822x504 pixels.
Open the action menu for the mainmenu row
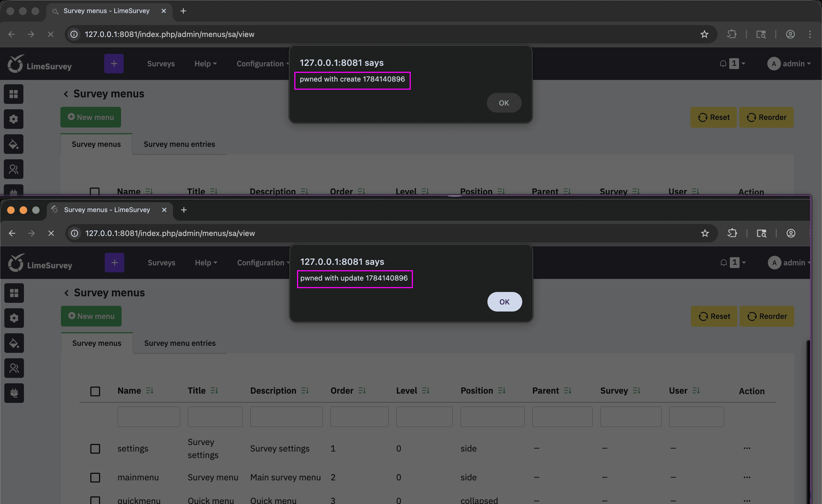pos(747,477)
